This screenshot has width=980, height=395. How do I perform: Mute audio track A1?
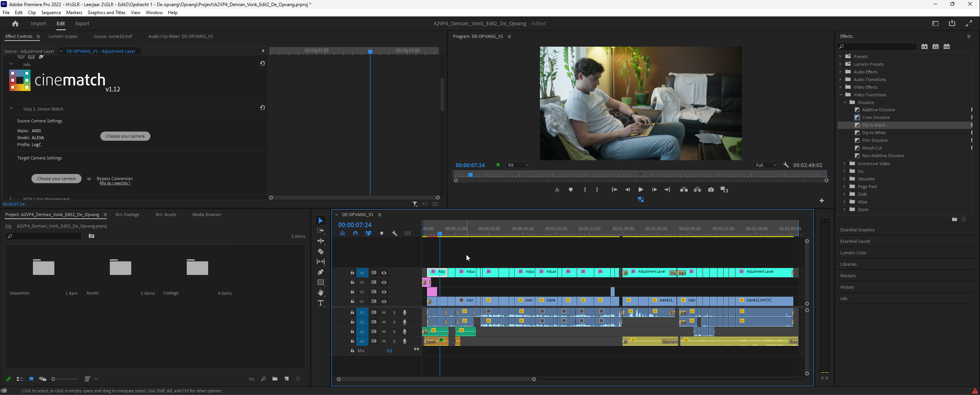point(384,312)
